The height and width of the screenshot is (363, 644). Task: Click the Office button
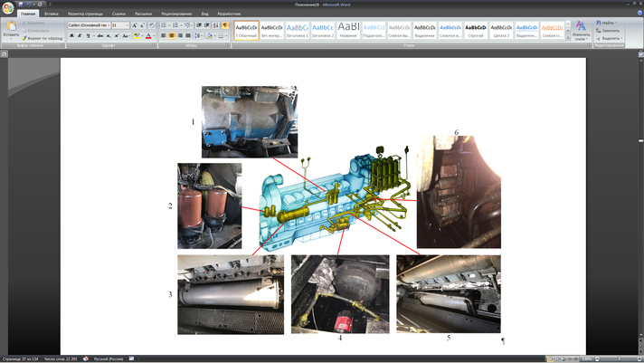point(8,7)
